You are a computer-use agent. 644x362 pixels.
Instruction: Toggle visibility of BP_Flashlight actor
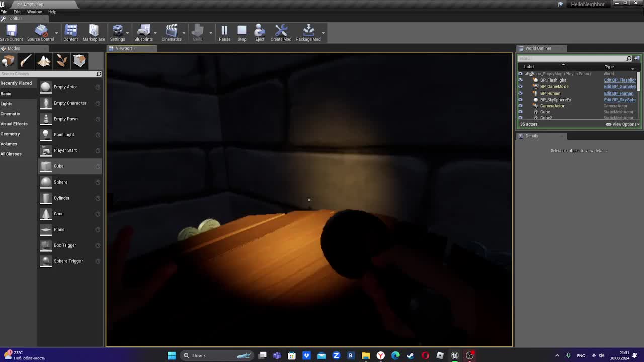[x=520, y=80]
